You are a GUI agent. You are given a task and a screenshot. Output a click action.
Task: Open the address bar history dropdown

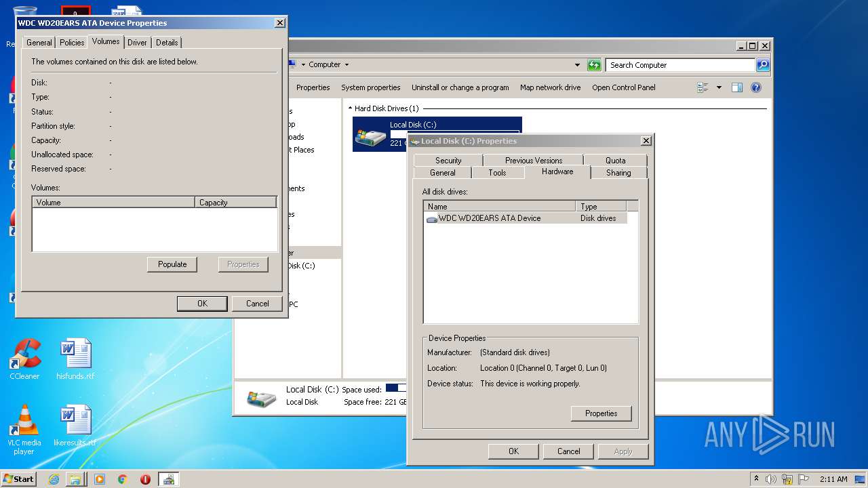click(x=577, y=65)
